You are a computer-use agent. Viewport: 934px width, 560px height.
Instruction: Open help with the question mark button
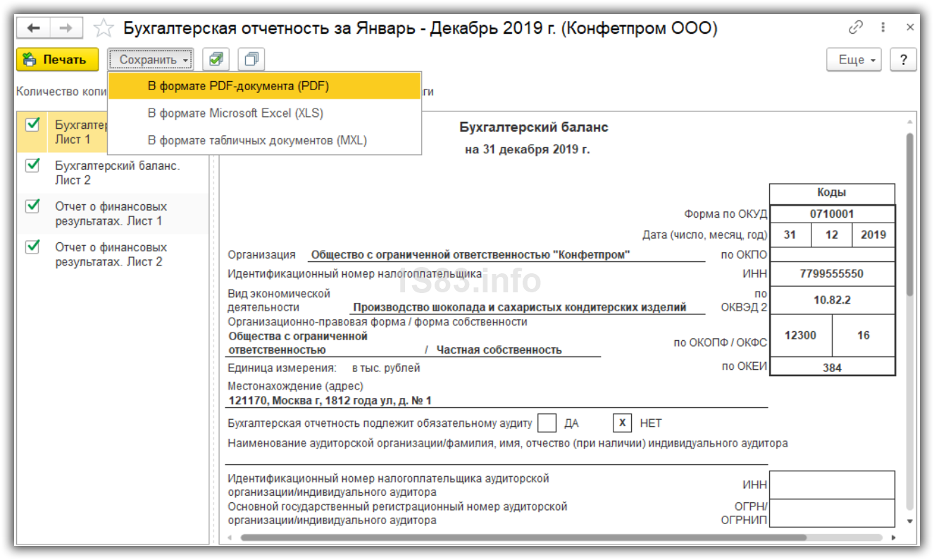904,60
